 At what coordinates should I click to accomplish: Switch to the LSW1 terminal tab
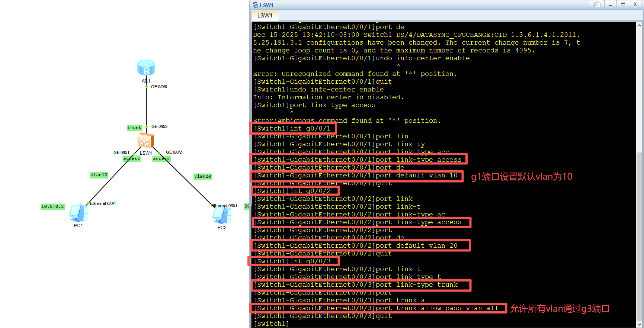tap(265, 15)
